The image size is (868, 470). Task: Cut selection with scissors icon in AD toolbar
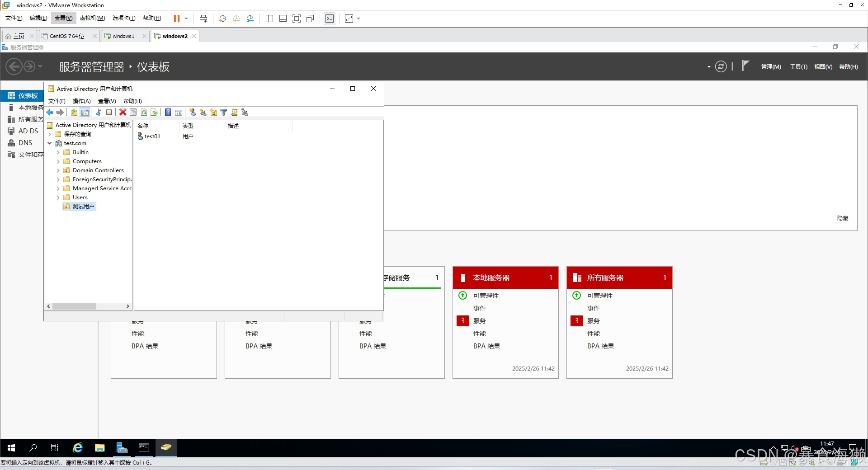pos(99,112)
